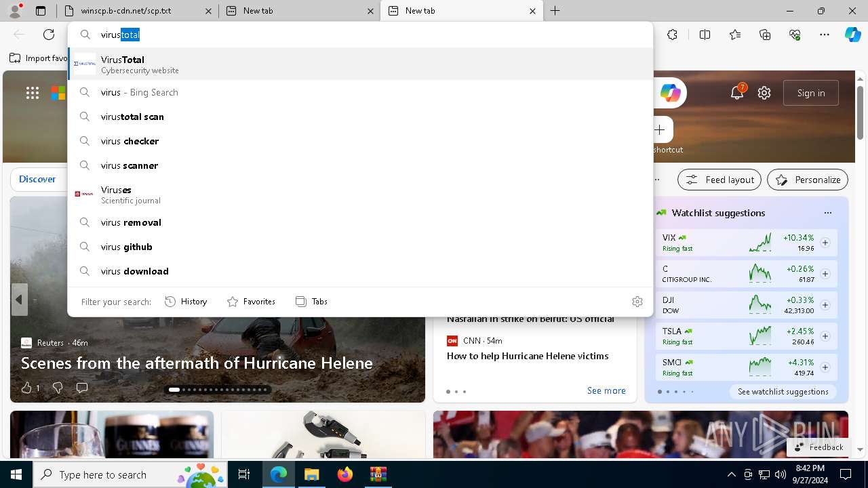This screenshot has width=868, height=488.
Task: Add Citigroup to watchlist
Action: pyautogui.click(x=825, y=274)
